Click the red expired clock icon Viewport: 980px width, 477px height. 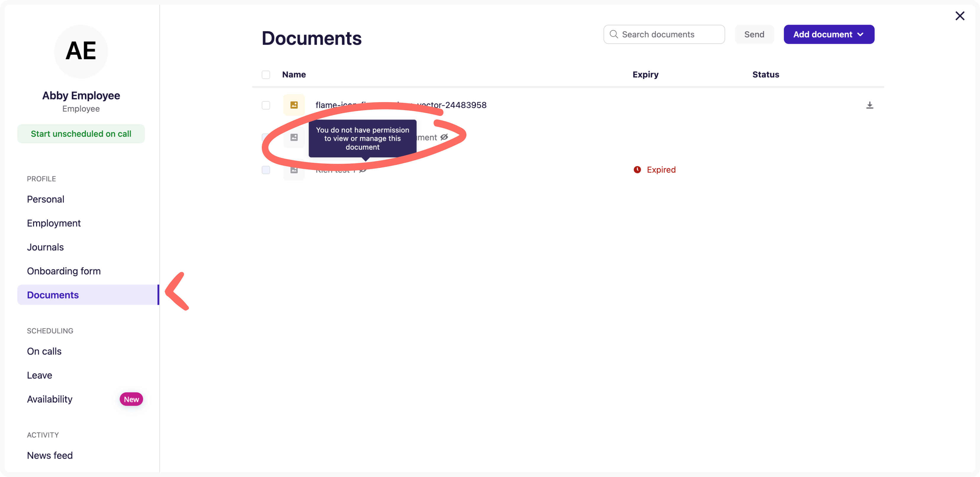coord(637,170)
